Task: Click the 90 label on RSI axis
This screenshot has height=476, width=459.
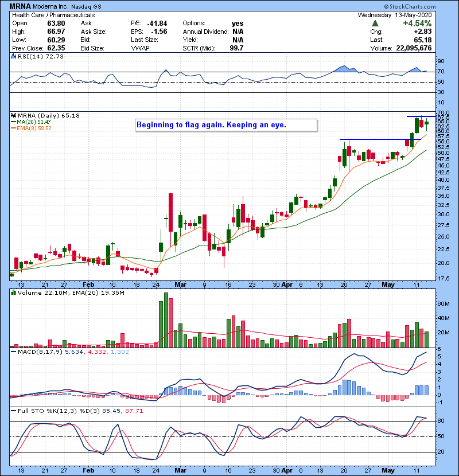Action: (x=441, y=61)
